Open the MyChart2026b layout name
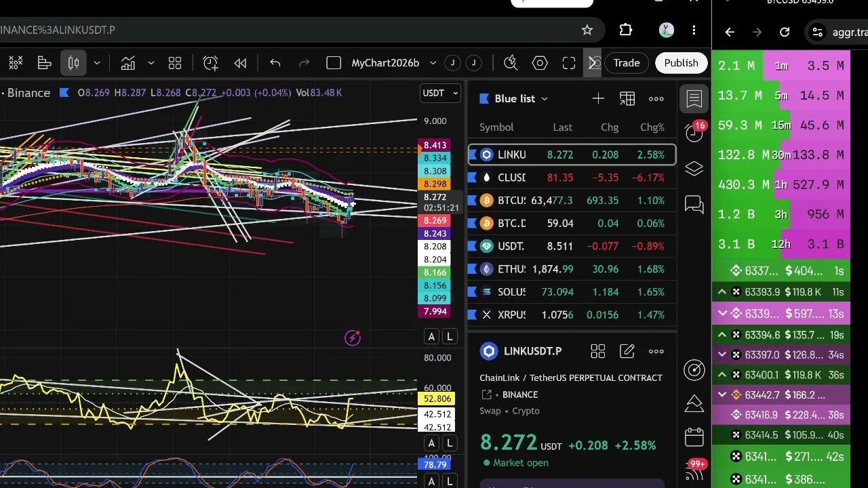Image resolution: width=868 pixels, height=488 pixels. (x=385, y=63)
